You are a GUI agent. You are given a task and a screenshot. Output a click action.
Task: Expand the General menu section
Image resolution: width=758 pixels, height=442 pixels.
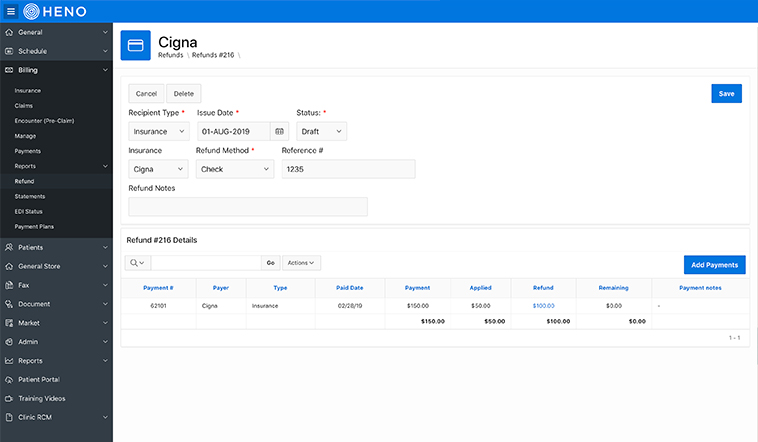click(x=105, y=32)
